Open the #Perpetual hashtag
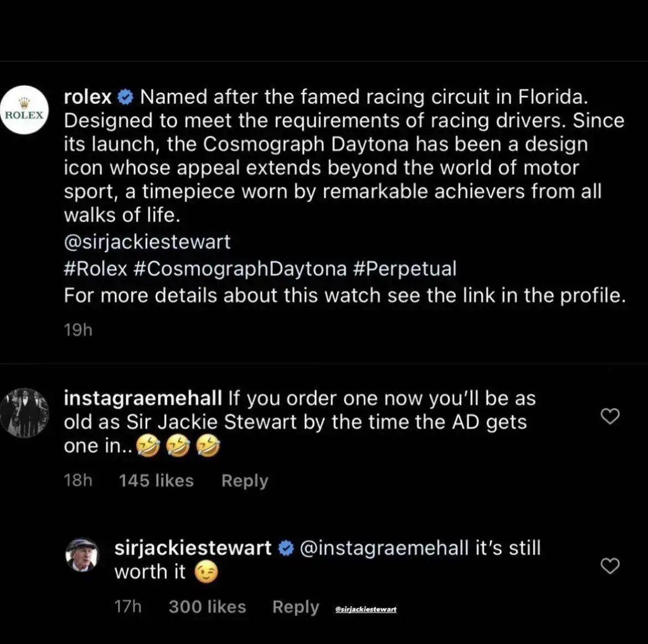 (404, 269)
